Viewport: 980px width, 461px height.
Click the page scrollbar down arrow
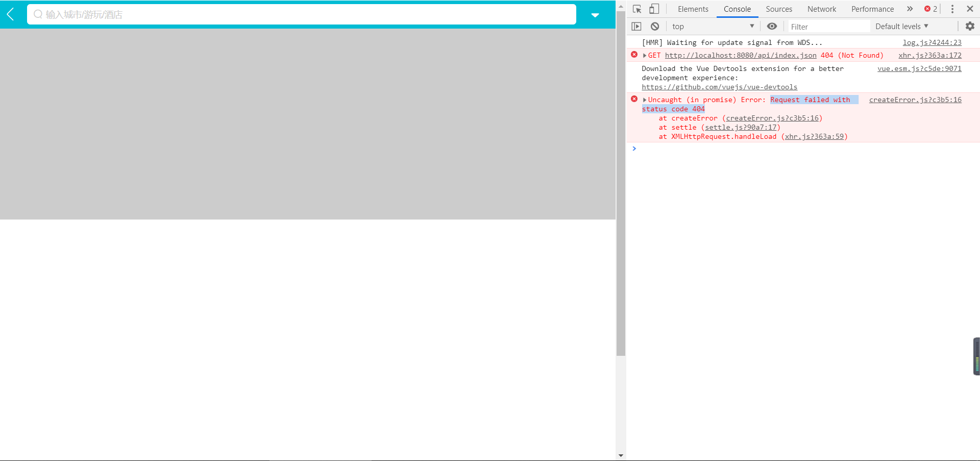(621, 455)
